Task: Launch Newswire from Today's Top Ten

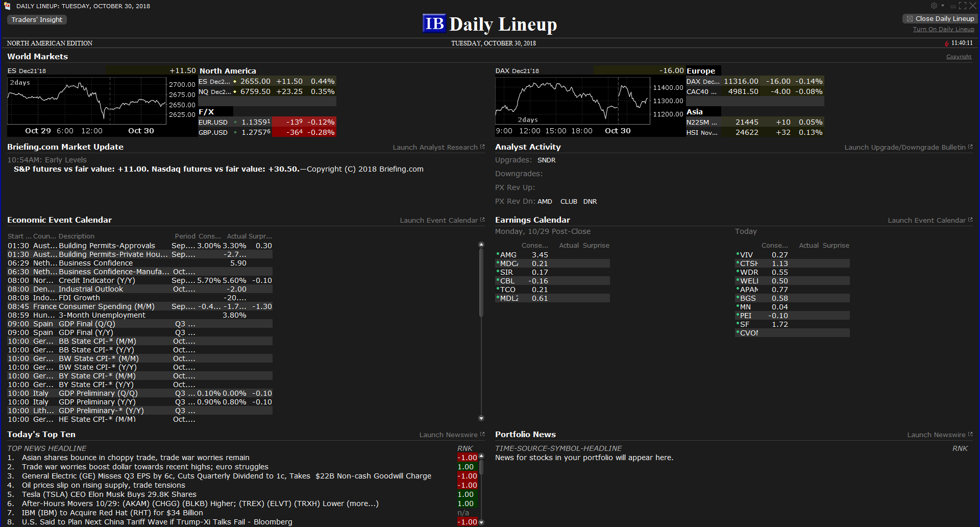Action: click(x=451, y=435)
